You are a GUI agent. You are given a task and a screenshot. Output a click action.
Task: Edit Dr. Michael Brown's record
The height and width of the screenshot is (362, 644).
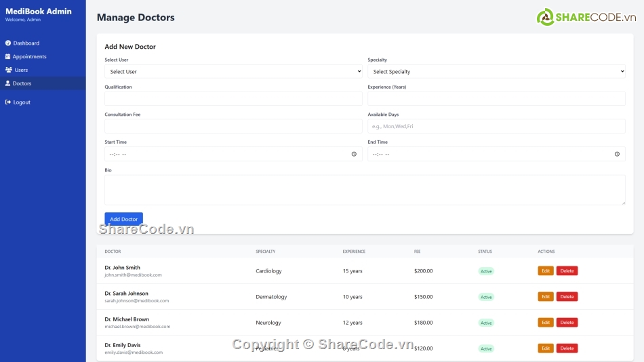coord(546,323)
